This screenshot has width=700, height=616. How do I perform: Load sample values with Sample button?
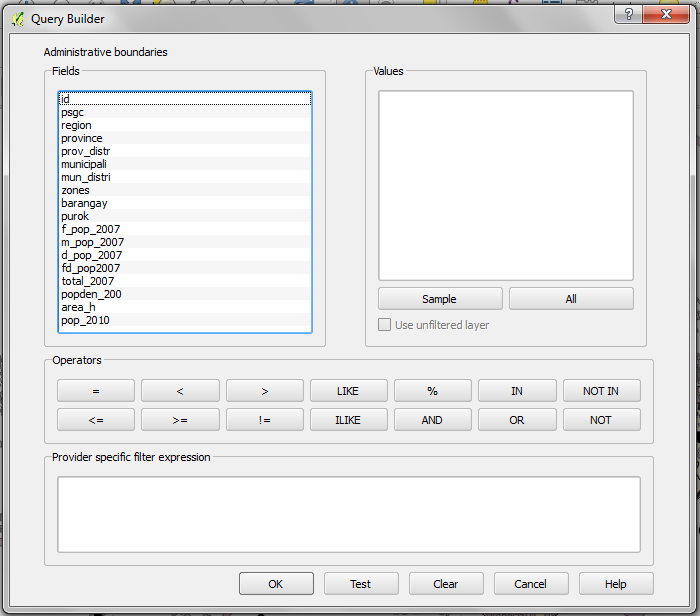point(440,299)
